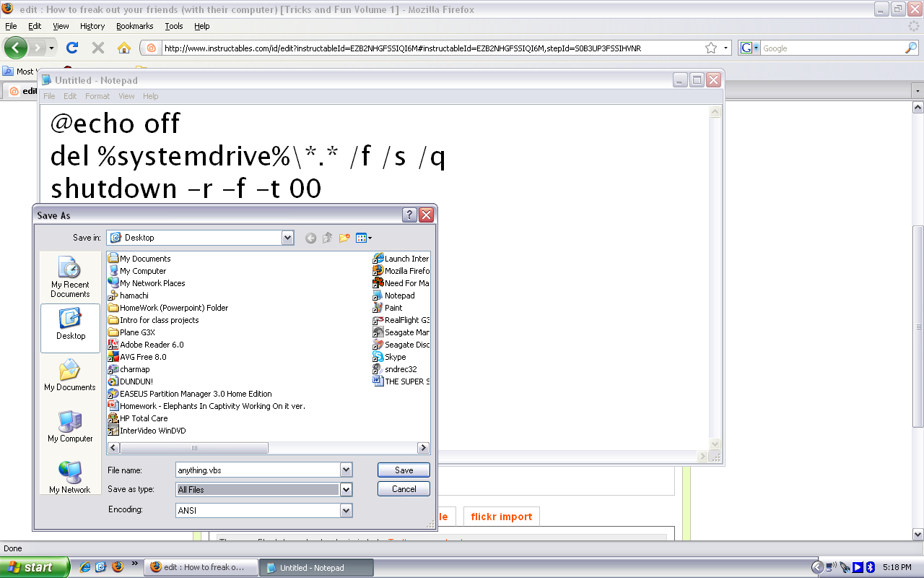
Task: Select My Network Places in file list
Action: pos(147,283)
